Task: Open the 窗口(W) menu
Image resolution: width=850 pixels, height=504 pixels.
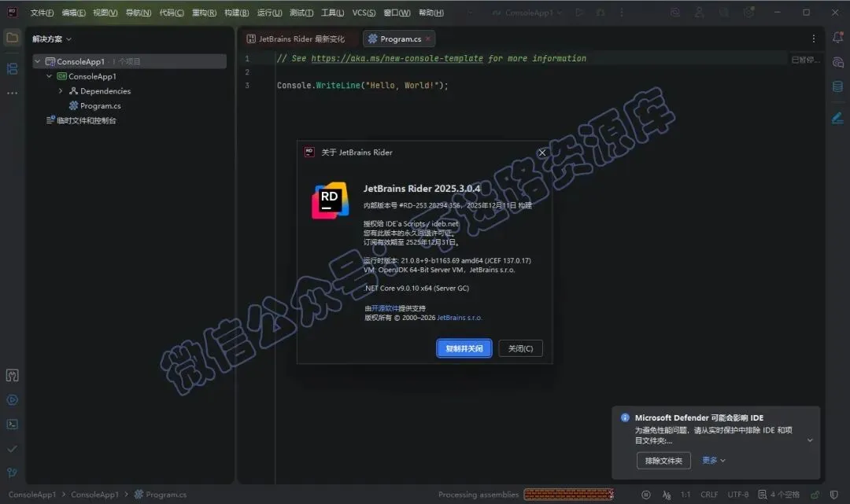Action: (x=397, y=13)
